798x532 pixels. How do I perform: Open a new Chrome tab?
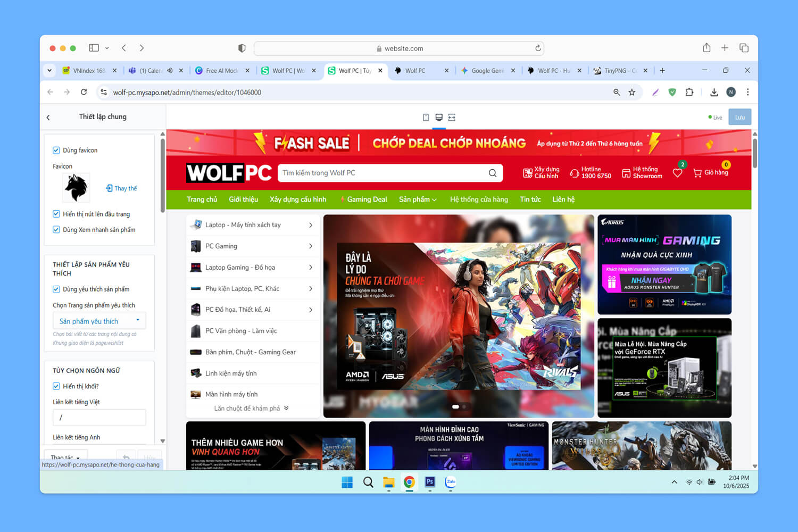point(662,70)
